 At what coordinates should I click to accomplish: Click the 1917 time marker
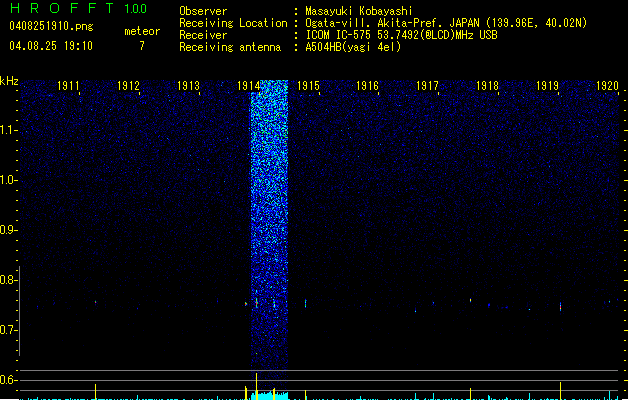pos(427,86)
